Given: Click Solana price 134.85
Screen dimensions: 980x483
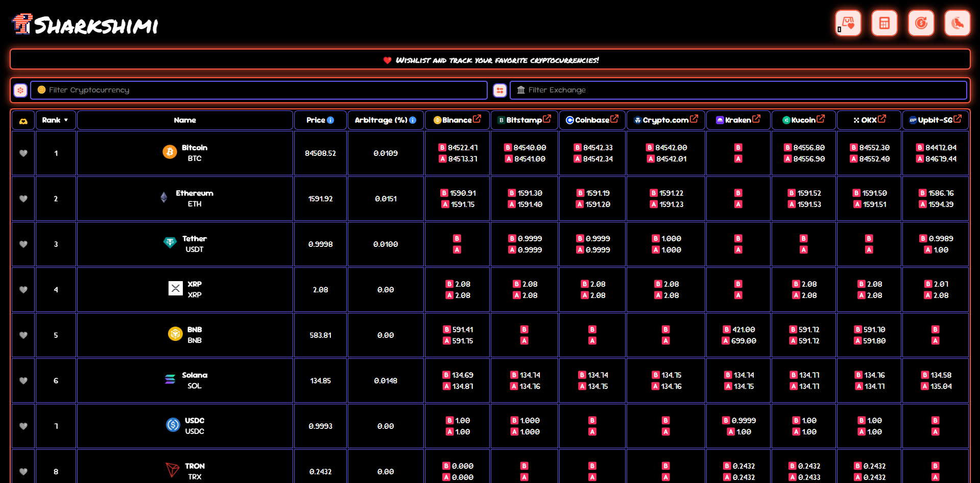Looking at the screenshot, I should pyautogui.click(x=320, y=381).
